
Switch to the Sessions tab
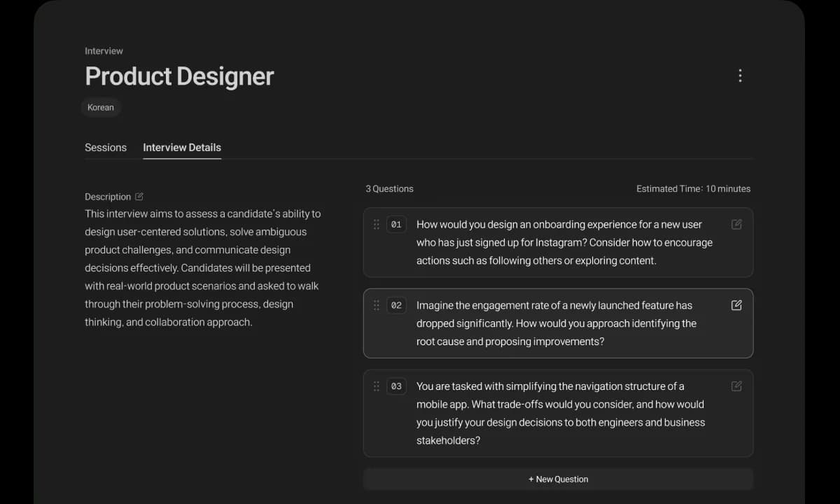[106, 148]
